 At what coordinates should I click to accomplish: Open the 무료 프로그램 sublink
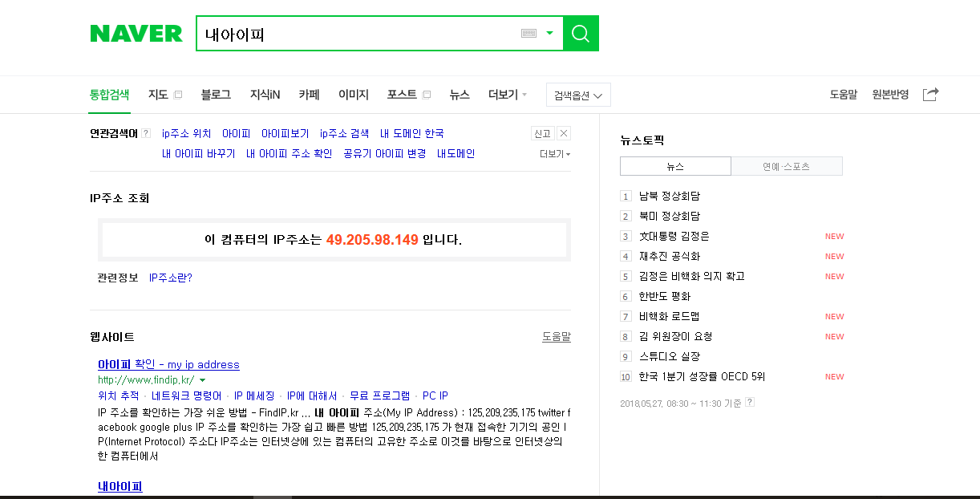tap(380, 396)
